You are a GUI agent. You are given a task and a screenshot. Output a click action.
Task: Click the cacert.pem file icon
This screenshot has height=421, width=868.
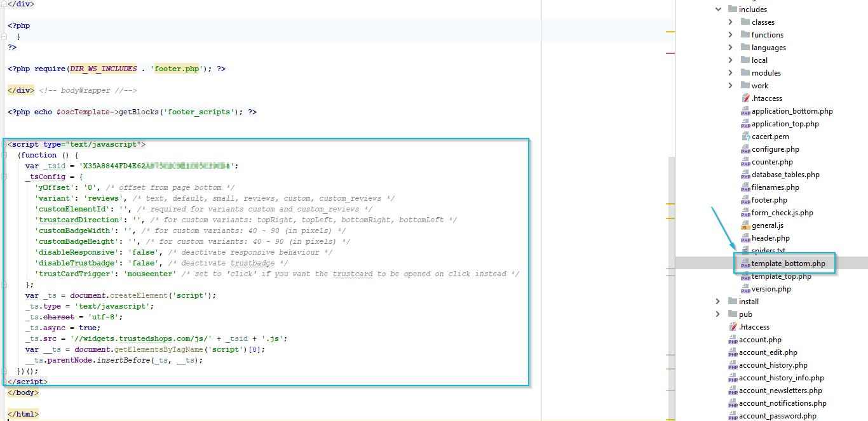coord(745,137)
